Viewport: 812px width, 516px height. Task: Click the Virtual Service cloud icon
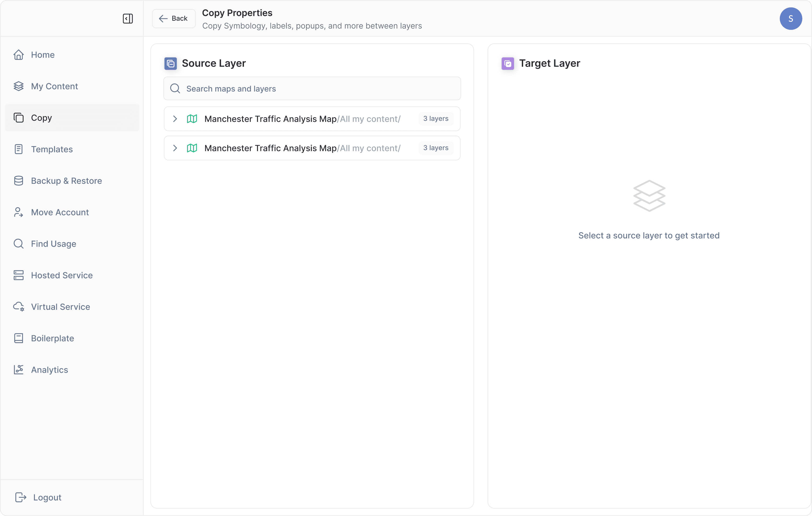coord(19,307)
